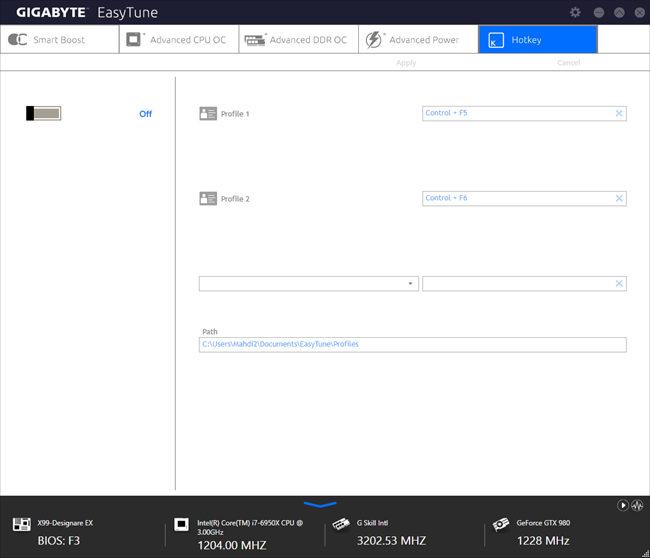Collapse the bottom info panel chevron
Image resolution: width=650 pixels, height=558 pixels.
(320, 504)
